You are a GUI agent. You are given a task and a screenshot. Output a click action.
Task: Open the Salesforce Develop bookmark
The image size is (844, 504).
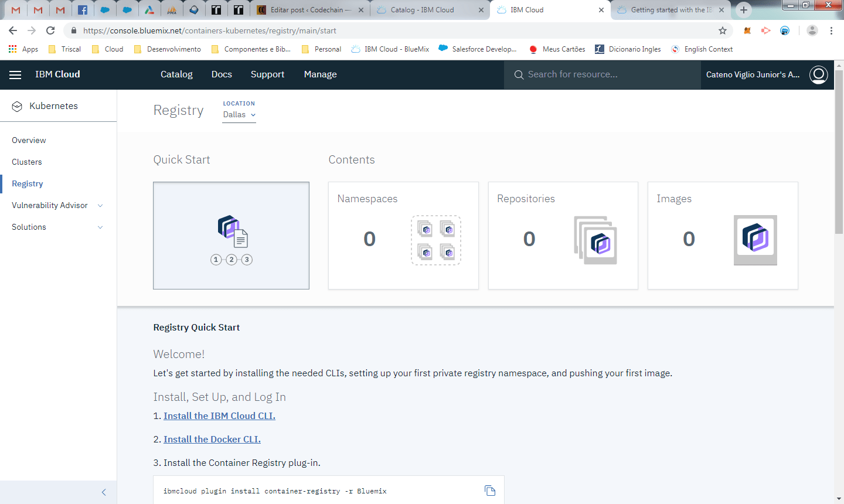[478, 49]
